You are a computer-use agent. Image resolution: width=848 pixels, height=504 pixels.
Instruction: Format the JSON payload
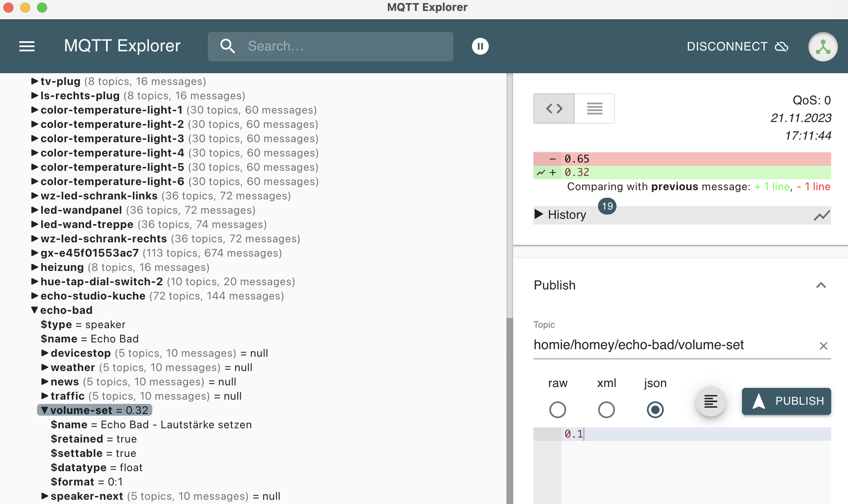[710, 401]
